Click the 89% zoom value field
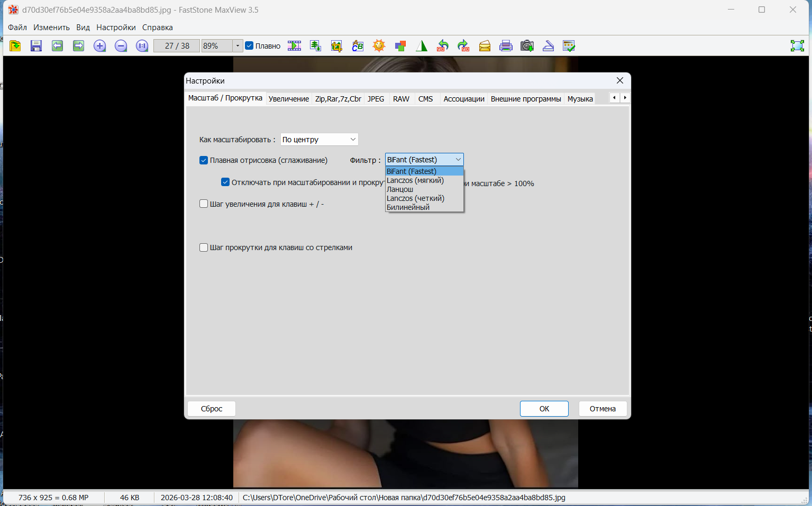The image size is (812, 506). 217,46
